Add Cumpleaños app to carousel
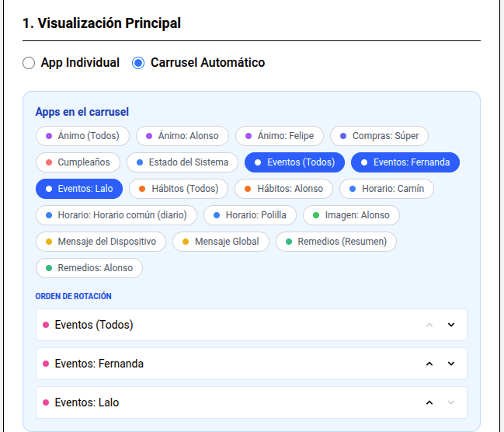504x432 pixels. pyautogui.click(x=78, y=162)
